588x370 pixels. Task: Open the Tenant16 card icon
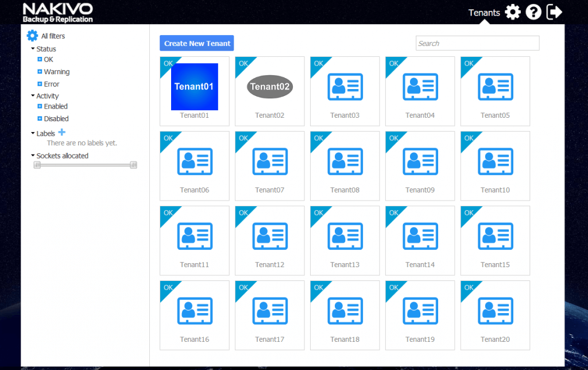coord(195,311)
